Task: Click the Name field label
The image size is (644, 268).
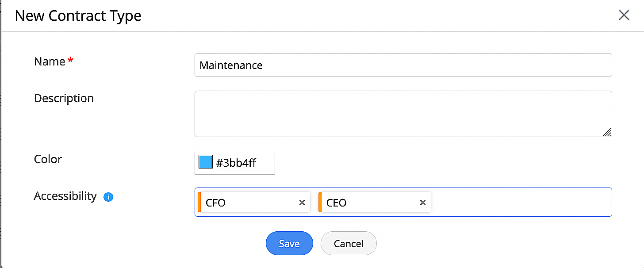Action: point(50,61)
